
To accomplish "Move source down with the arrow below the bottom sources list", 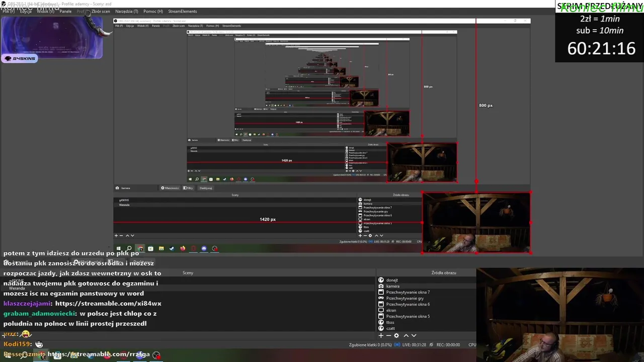I will coord(414,335).
